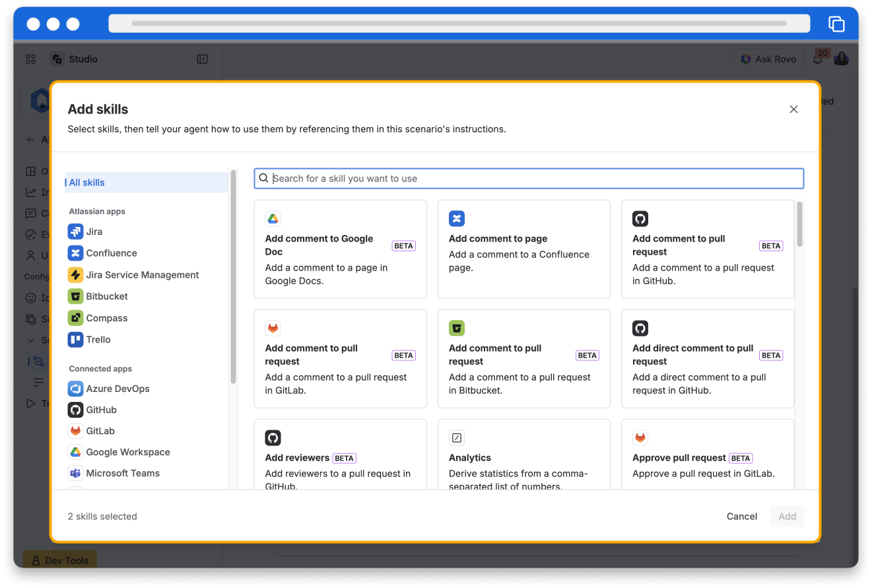Click the Analytics skill icon
Image resolution: width=872 pixels, height=588 pixels.
point(457,438)
